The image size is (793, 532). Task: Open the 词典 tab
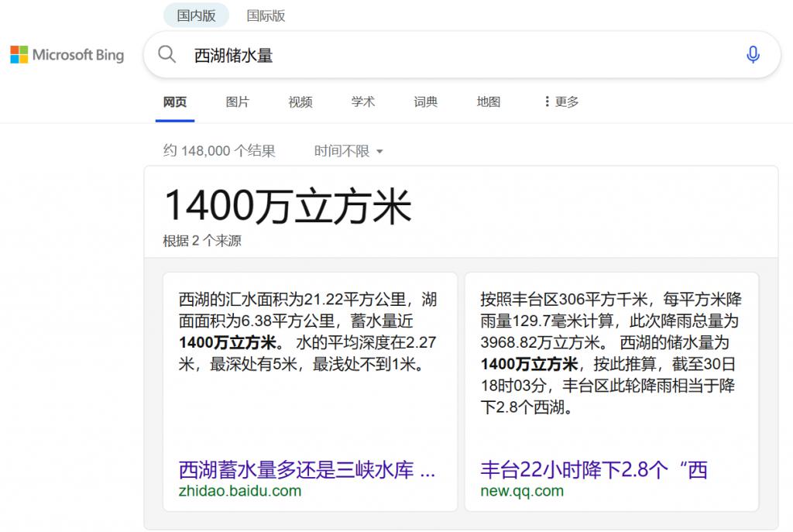click(x=426, y=101)
